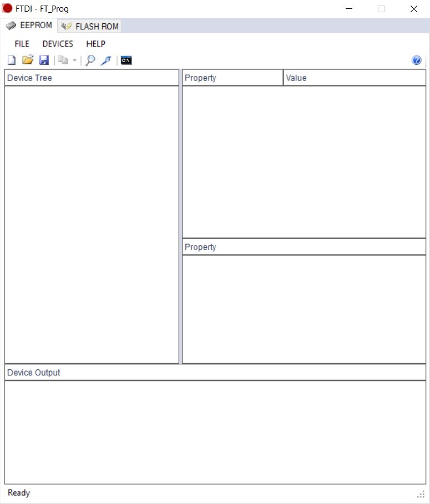Click the copy toolbar icon
The image size is (430, 504).
click(x=63, y=60)
